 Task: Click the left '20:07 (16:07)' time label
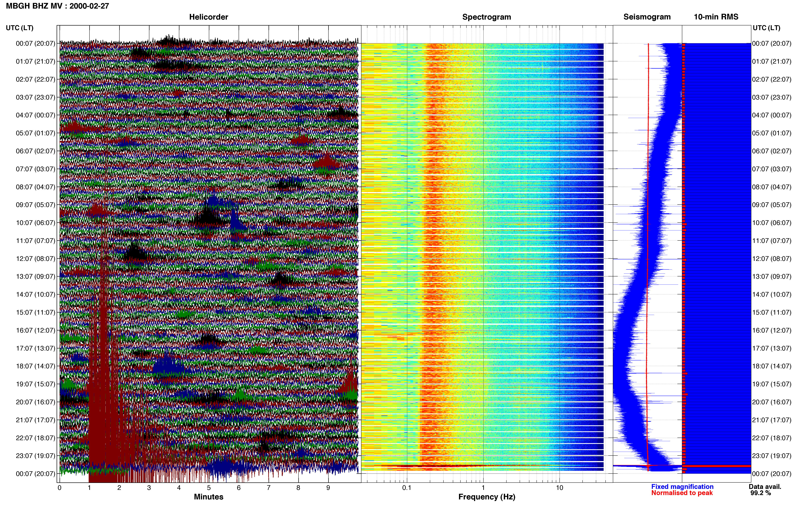coord(35,402)
